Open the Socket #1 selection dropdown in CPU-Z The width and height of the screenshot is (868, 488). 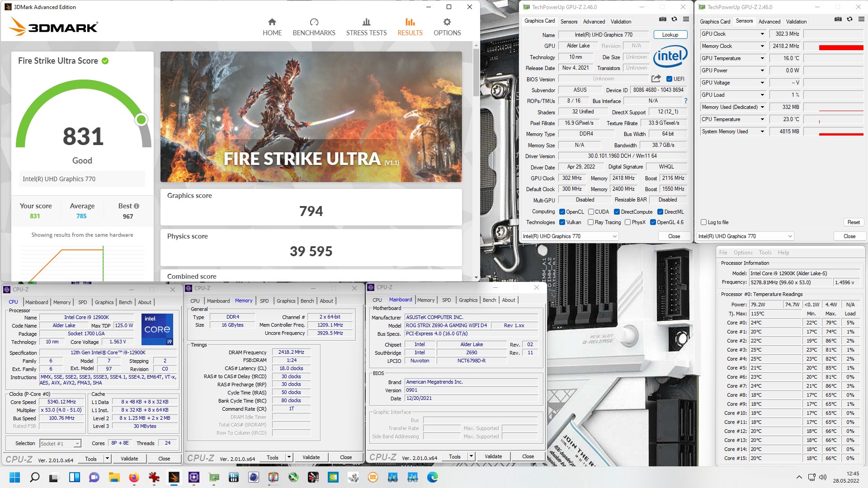click(60, 443)
